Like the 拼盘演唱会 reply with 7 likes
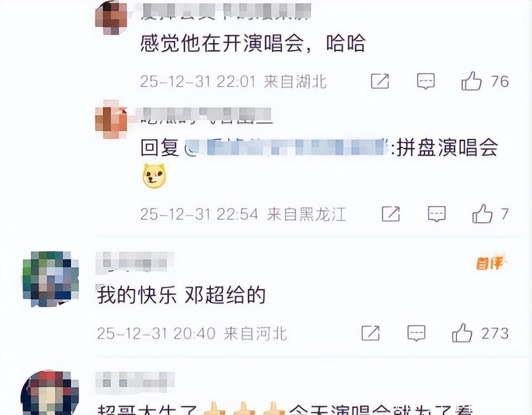This screenshot has width=532, height=415. tap(482, 213)
